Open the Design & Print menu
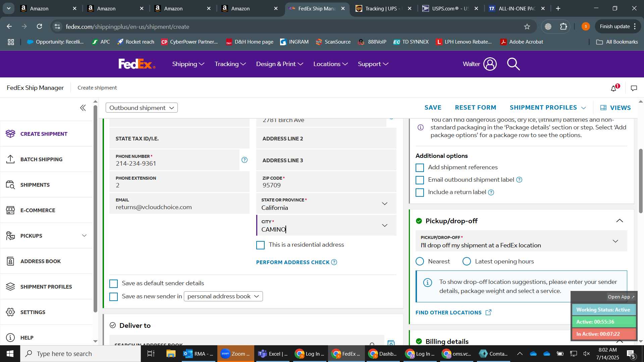Screen dimensions: 644x362 coord(279,64)
